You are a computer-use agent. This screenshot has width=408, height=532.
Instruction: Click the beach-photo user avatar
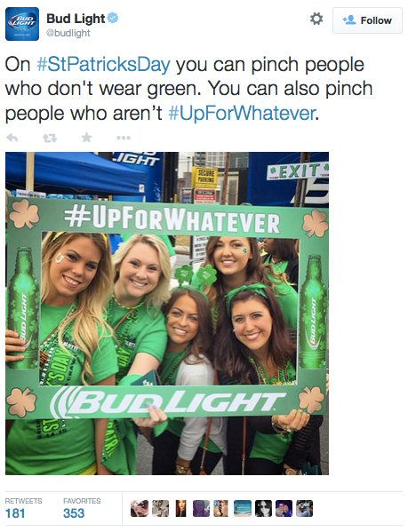click(x=243, y=508)
